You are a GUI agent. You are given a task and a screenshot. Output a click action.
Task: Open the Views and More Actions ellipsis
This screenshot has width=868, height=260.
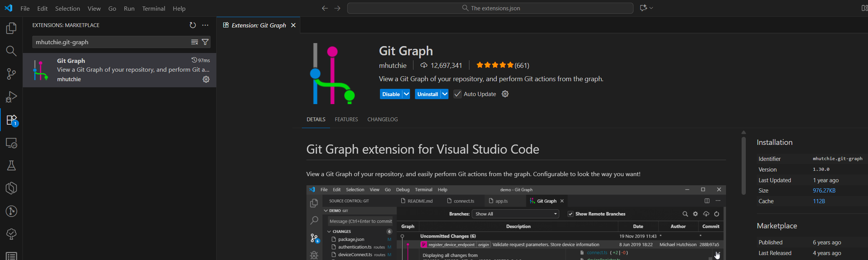coord(205,25)
